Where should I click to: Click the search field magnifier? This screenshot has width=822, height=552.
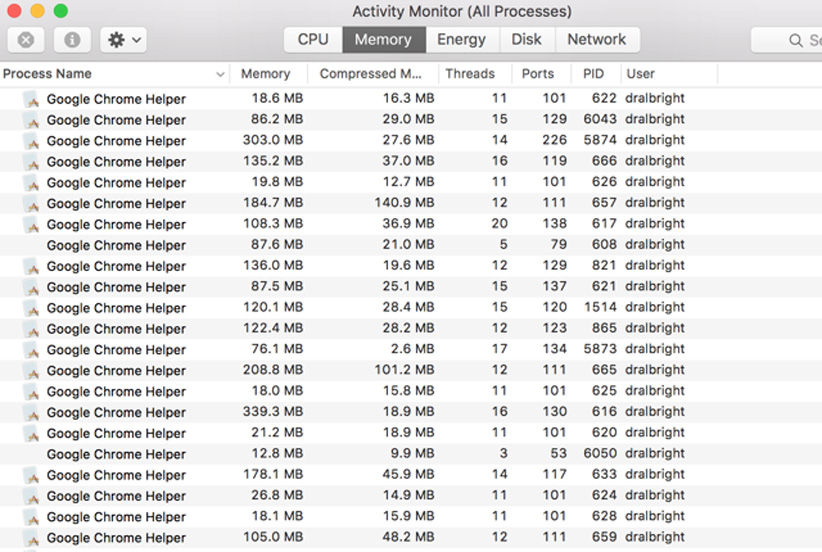(796, 41)
